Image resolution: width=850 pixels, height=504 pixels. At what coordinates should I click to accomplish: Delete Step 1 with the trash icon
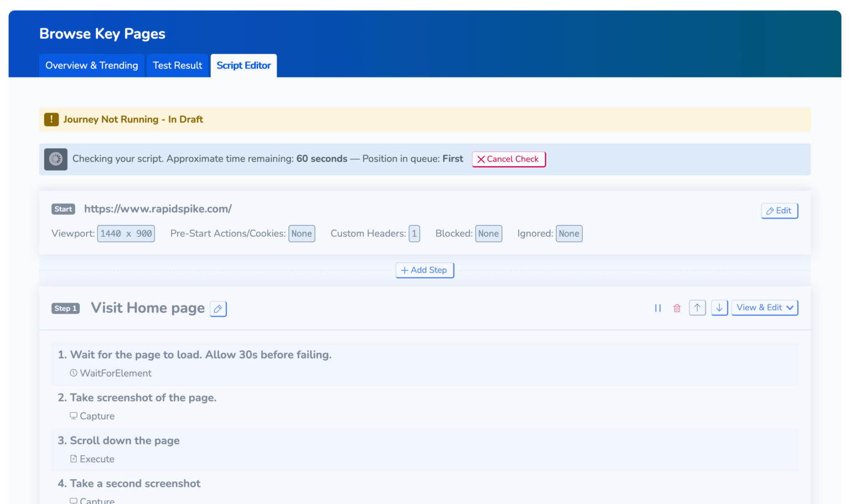coord(677,308)
